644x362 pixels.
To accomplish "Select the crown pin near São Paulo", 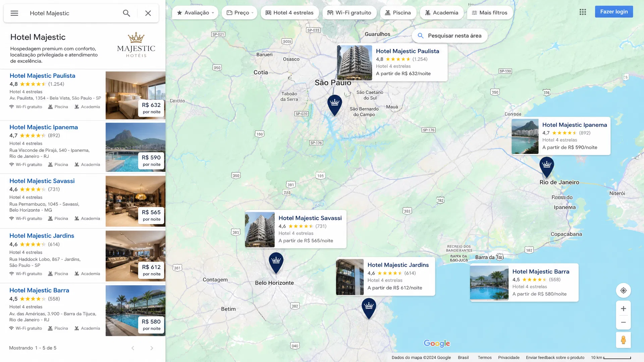I will (x=334, y=105).
